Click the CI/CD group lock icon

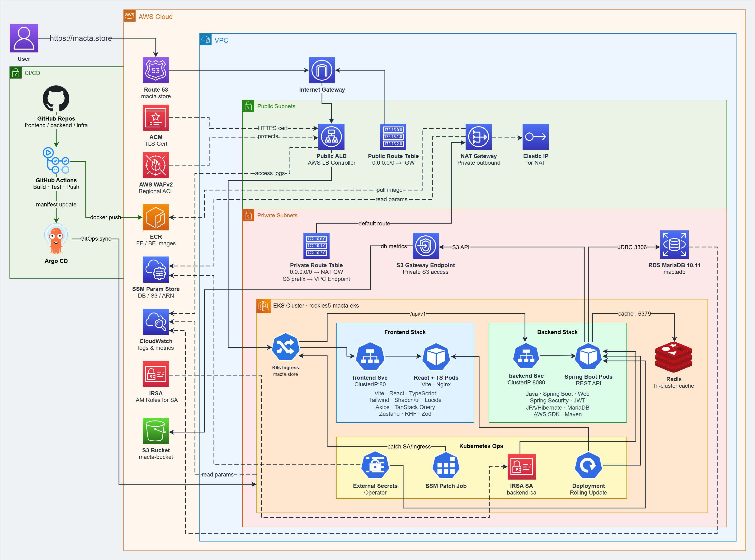coord(16,73)
